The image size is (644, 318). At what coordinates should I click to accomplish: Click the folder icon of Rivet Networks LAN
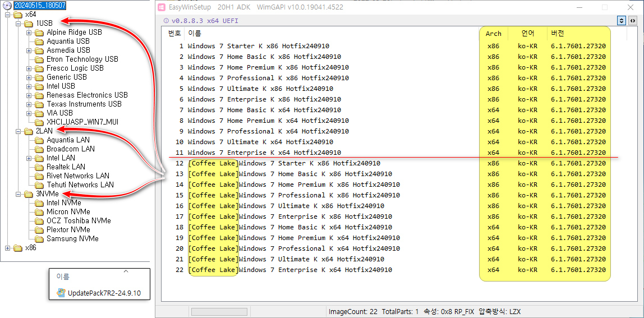[x=39, y=176]
